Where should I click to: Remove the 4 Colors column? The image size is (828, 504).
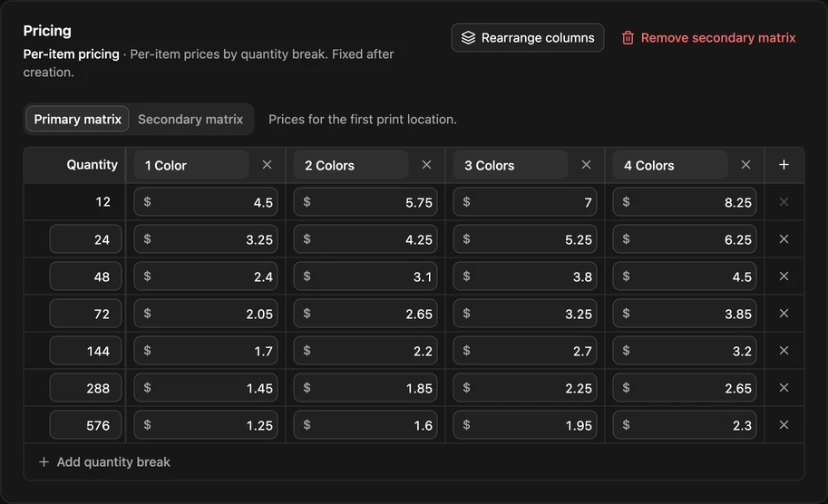pos(745,165)
